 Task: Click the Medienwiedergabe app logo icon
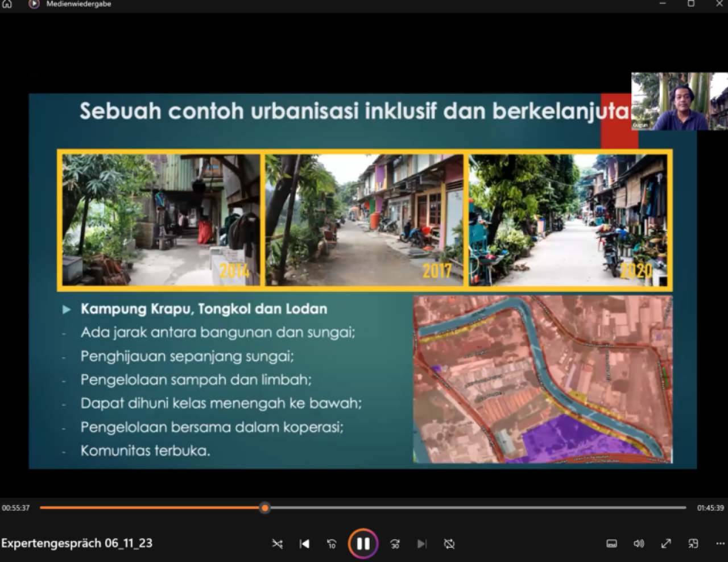pyautogui.click(x=34, y=4)
